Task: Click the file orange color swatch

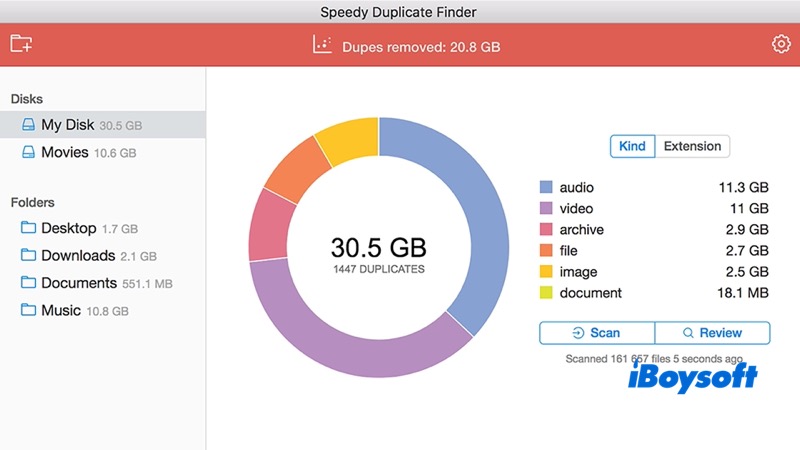Action: (x=546, y=251)
